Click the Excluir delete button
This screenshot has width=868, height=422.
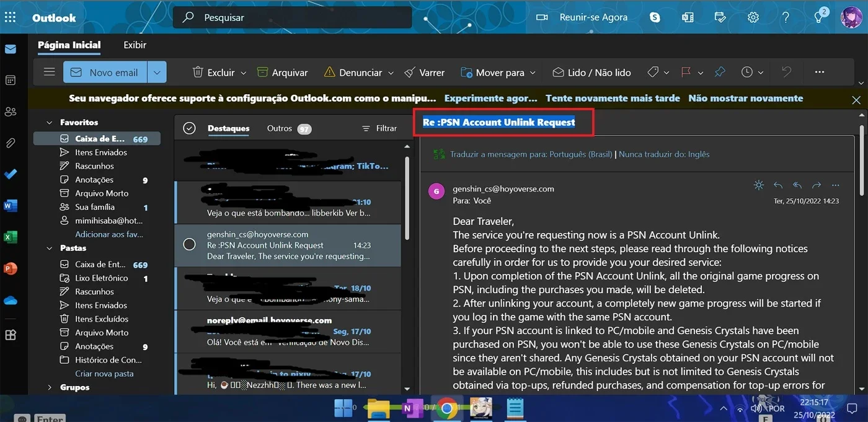(214, 73)
